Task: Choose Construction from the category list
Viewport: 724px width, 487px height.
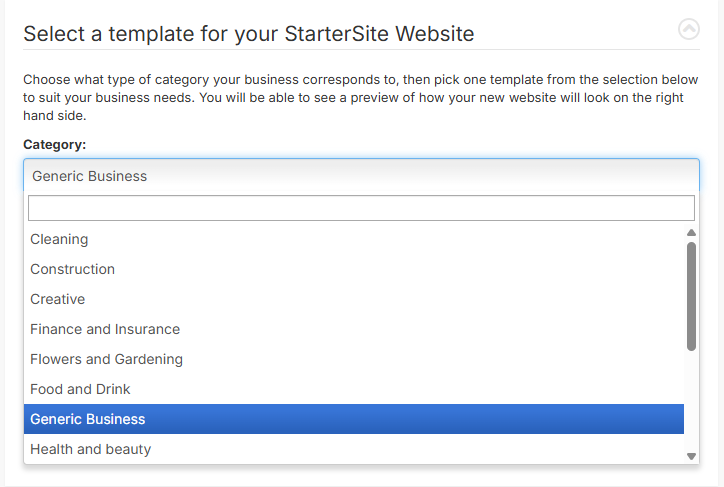Action: (354, 269)
